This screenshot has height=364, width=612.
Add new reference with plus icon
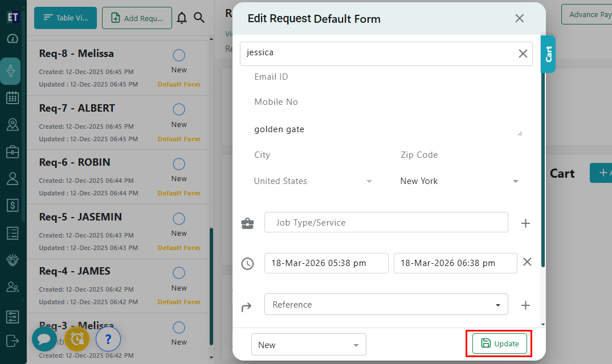click(525, 305)
